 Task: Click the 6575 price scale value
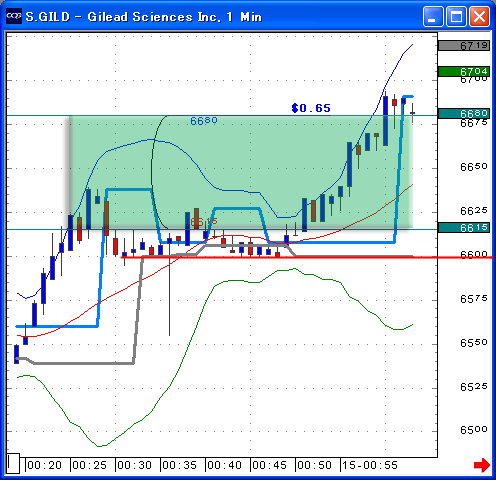(x=474, y=299)
